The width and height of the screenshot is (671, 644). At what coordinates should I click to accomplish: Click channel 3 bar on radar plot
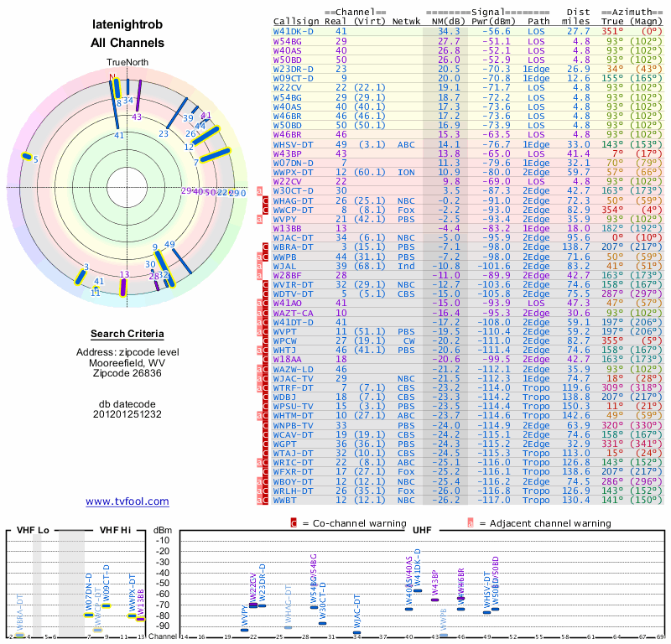point(80,277)
